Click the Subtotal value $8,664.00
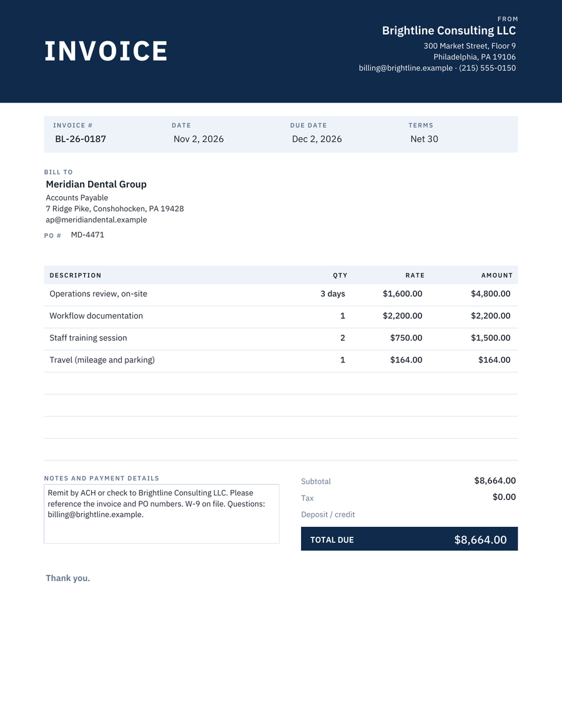Screen dimensions: 562x728 point(495,481)
